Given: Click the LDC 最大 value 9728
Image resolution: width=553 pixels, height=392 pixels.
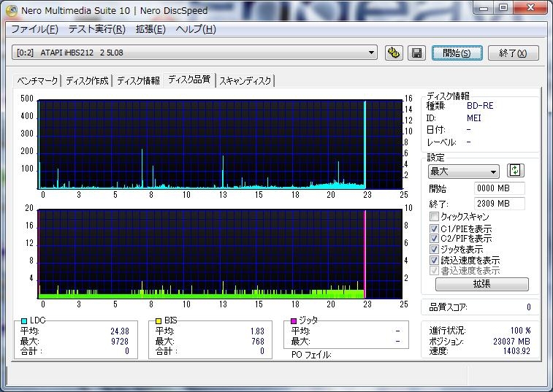Looking at the screenshot, I should click(x=120, y=341).
